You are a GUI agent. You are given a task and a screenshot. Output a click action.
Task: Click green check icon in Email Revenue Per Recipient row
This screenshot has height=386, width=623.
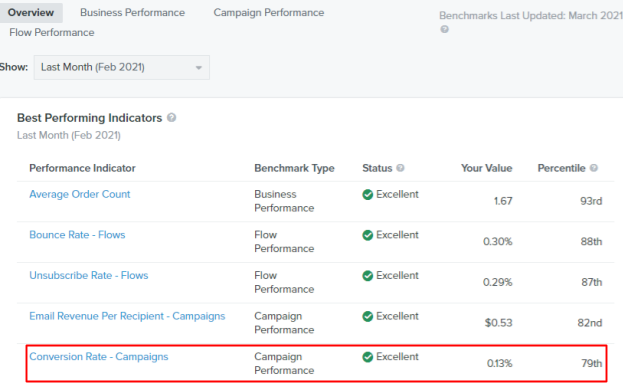point(368,317)
